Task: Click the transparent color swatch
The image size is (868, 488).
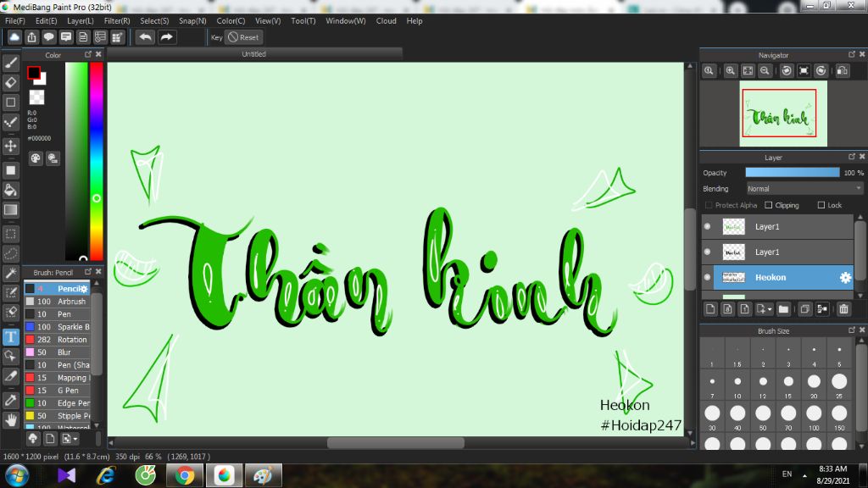Action: pyautogui.click(x=36, y=97)
